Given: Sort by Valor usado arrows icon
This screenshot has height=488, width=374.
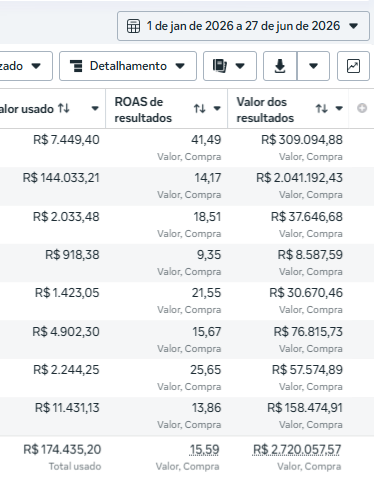Looking at the screenshot, I should [x=64, y=108].
